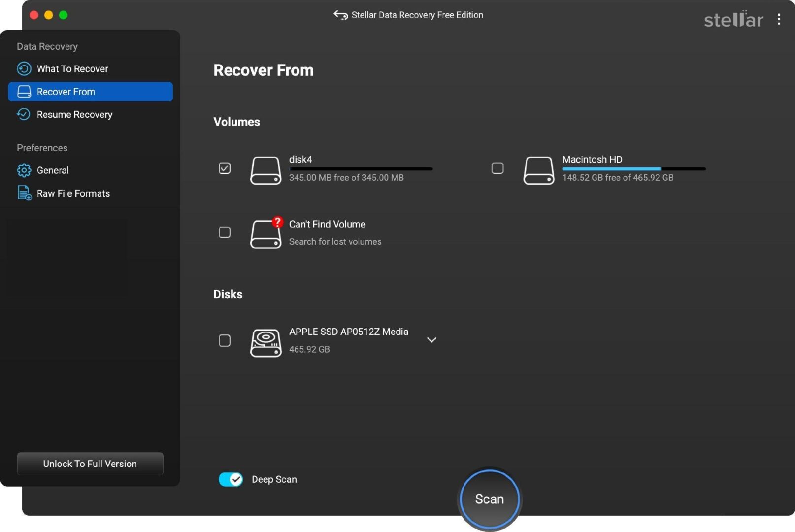This screenshot has width=795, height=532.
Task: Click Unlock To Full Version button
Action: 90,464
